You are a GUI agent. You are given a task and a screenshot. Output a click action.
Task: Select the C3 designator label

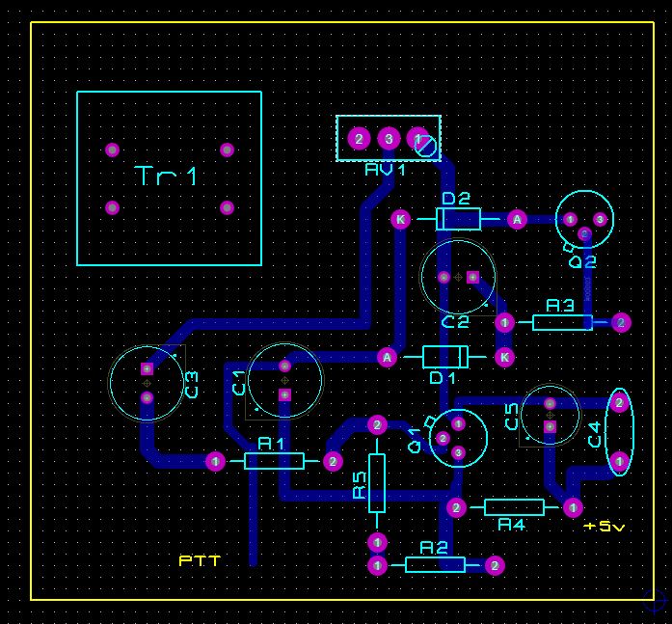point(192,385)
